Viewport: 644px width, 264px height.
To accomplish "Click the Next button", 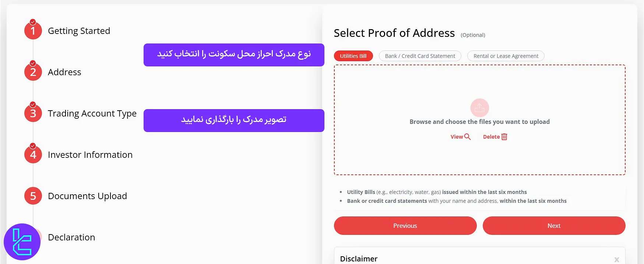I will (554, 225).
